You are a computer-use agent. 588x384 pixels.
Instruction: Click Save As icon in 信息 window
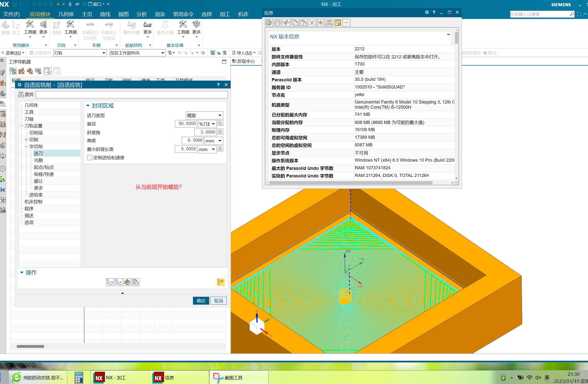click(x=269, y=23)
